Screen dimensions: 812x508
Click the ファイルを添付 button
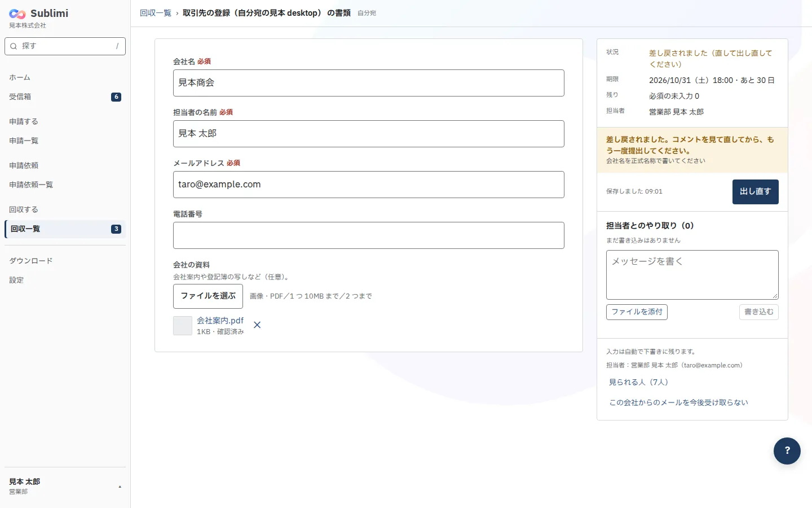(x=637, y=312)
